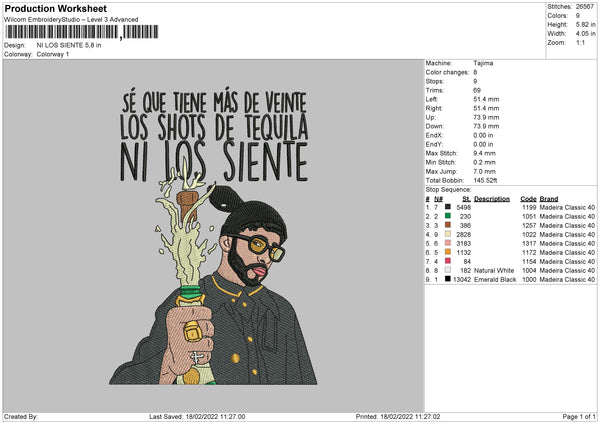Click the 'Natural White' description cell
The width and height of the screenshot is (600, 424).
pyautogui.click(x=494, y=271)
